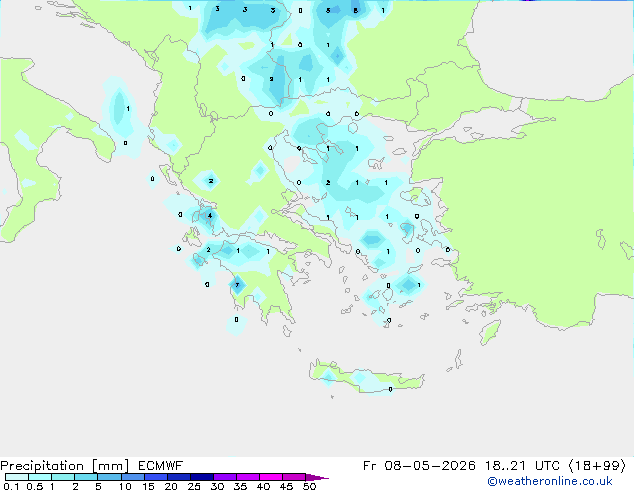This screenshot has height=490, width=634.
Task: Click the 'Precipitation' title text
Action: (x=42, y=466)
